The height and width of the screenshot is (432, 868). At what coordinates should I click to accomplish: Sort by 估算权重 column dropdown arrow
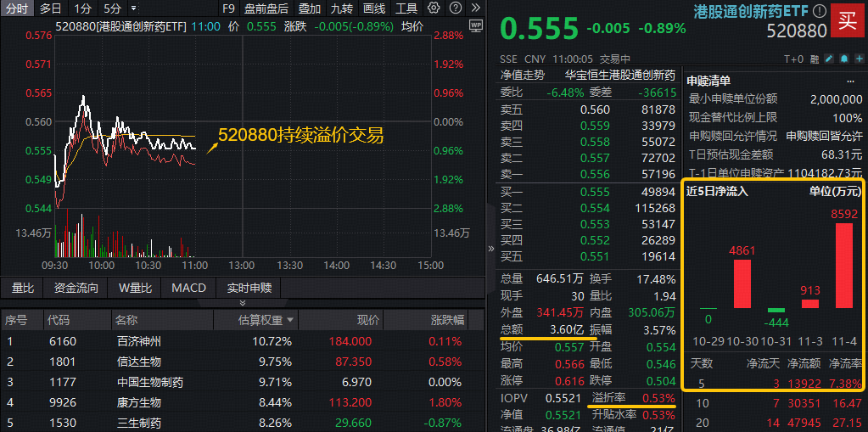[x=290, y=320]
